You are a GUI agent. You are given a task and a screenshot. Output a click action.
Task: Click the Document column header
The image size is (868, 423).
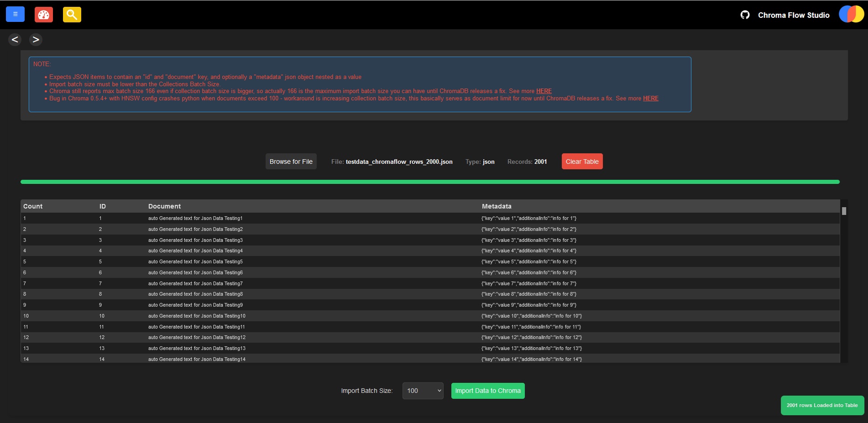[164, 206]
